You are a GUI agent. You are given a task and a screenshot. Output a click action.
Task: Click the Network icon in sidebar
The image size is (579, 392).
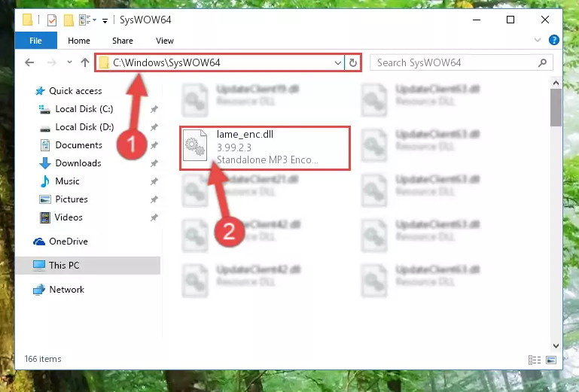point(39,290)
